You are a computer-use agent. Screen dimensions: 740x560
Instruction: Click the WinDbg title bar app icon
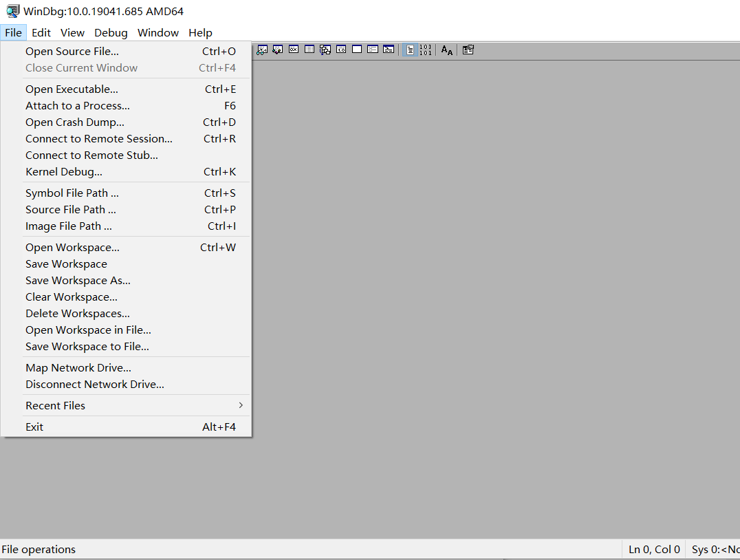(x=13, y=11)
